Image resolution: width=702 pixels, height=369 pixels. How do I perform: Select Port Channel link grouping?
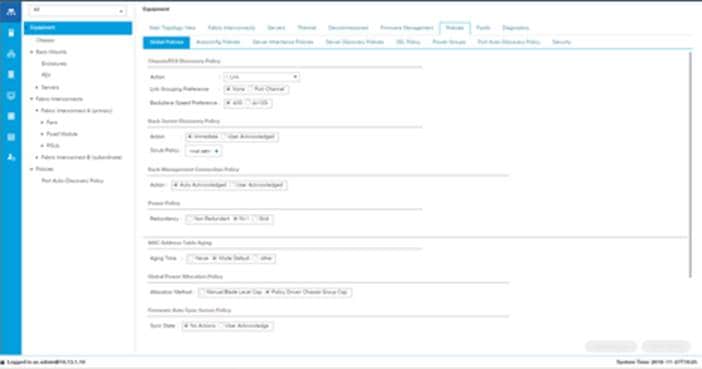[252, 89]
